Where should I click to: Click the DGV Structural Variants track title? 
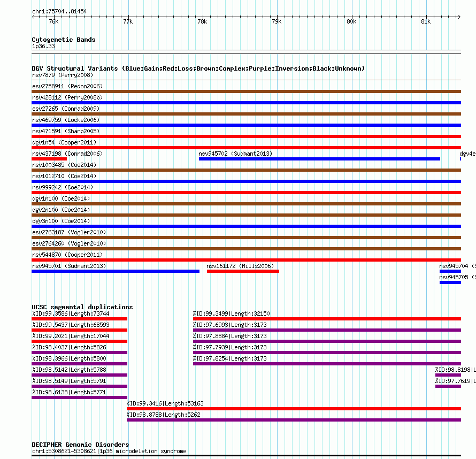click(198, 68)
